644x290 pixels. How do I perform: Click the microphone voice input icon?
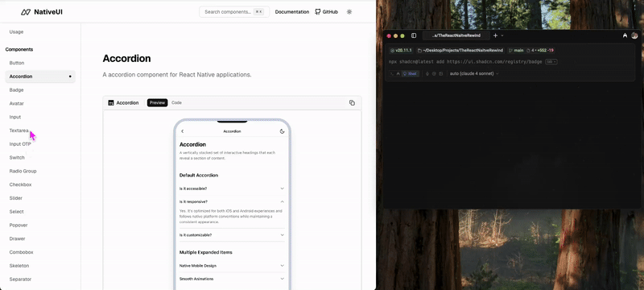tap(427, 73)
